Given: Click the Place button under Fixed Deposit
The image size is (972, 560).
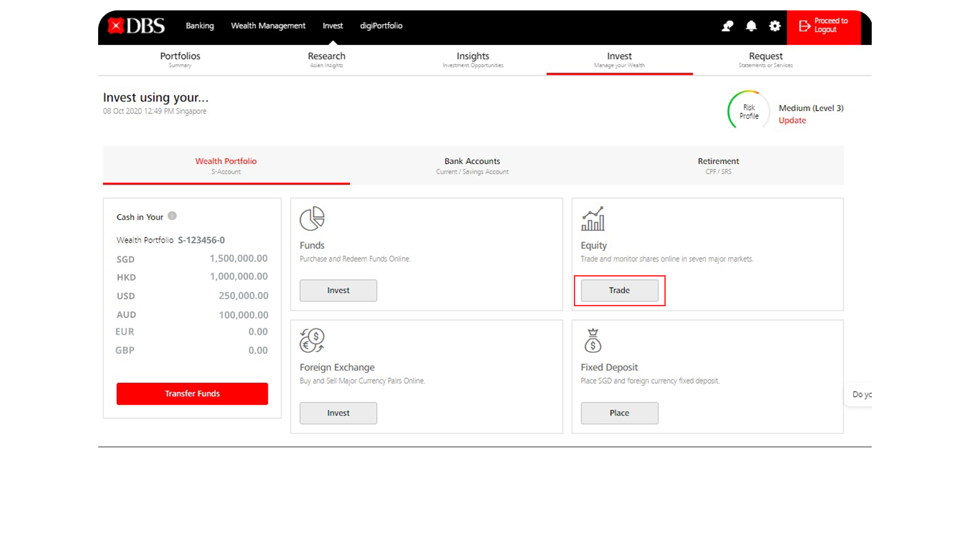Looking at the screenshot, I should (x=619, y=413).
